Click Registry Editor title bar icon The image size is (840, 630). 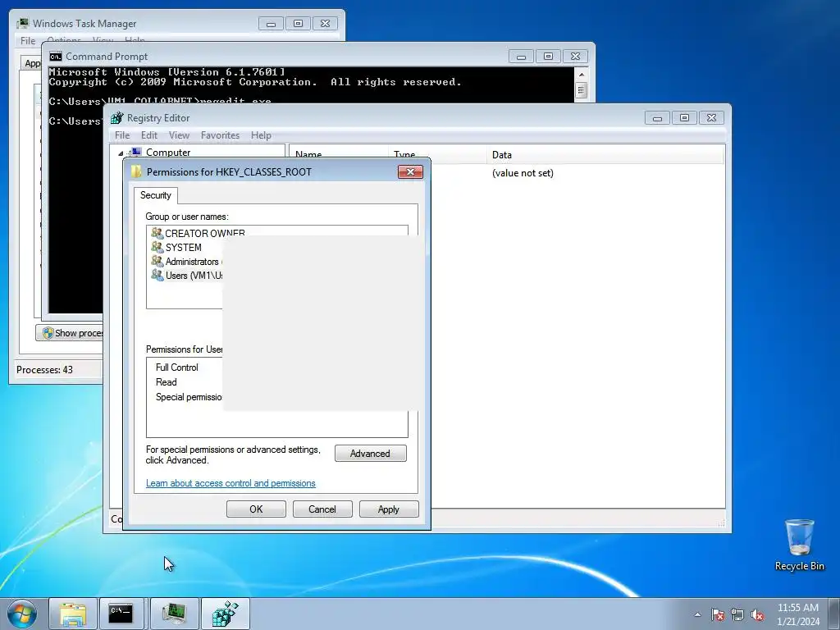(116, 118)
